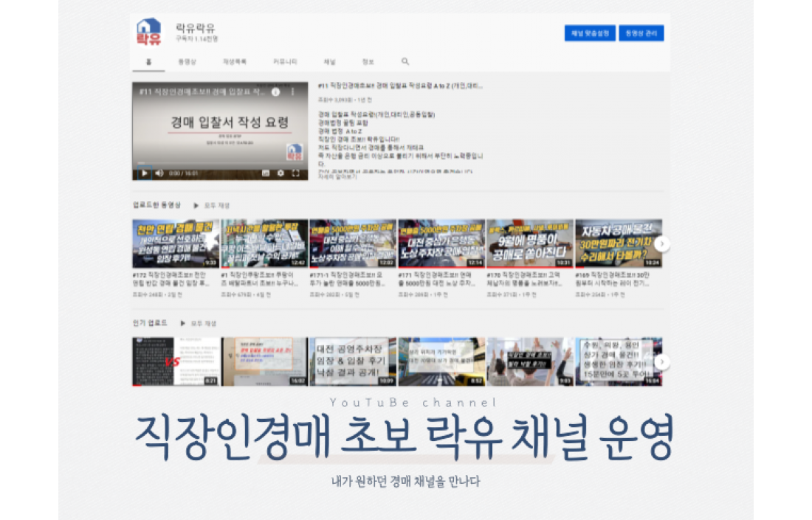Open the three-dot menu on featured video
Viewport: 812px width, 520px height.
click(x=292, y=92)
